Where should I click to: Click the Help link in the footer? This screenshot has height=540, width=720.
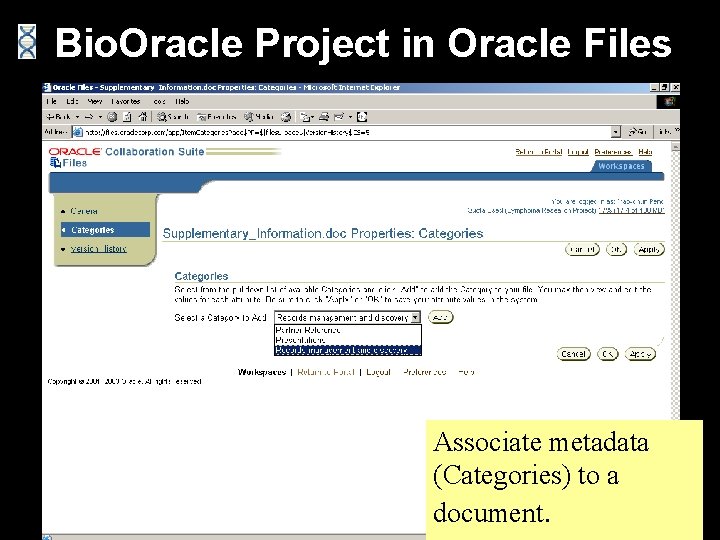pos(466,372)
